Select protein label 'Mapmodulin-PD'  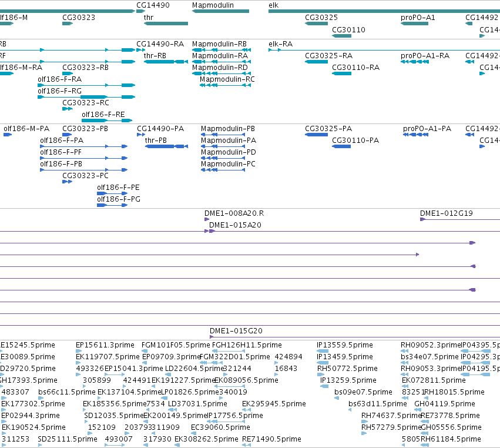pyautogui.click(x=229, y=152)
